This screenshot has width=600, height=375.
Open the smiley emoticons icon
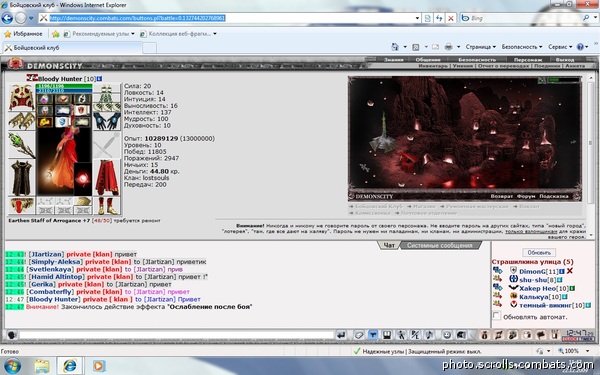pos(447,335)
